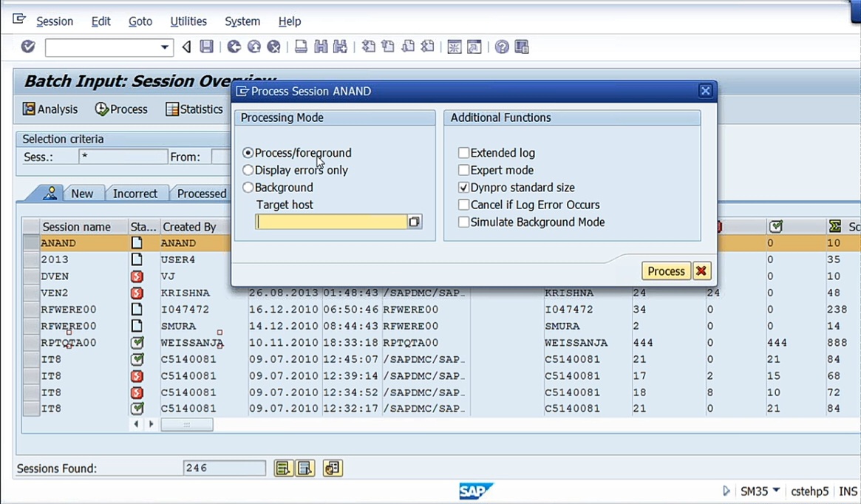Switch to the Processed tab

click(201, 194)
